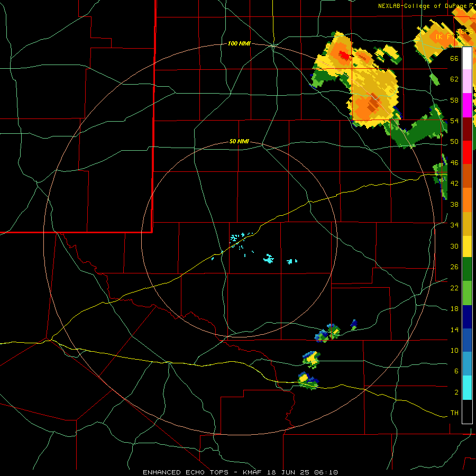The image size is (476, 476).
Task: Click the light pink legend swatch
Action: point(467,81)
